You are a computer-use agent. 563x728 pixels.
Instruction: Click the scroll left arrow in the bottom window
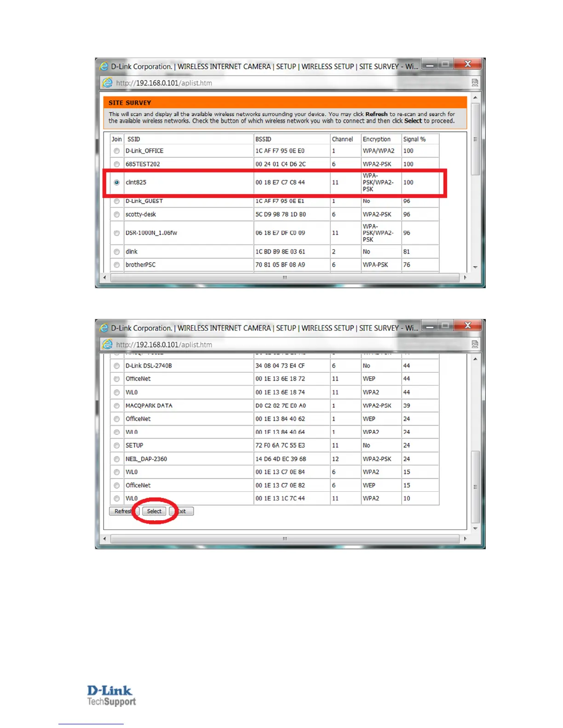coord(105,539)
